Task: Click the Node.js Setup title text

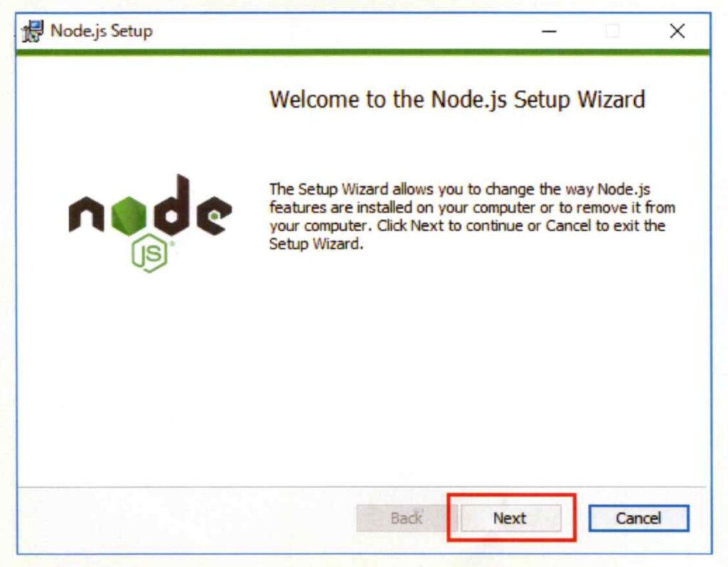Action: coord(101,31)
